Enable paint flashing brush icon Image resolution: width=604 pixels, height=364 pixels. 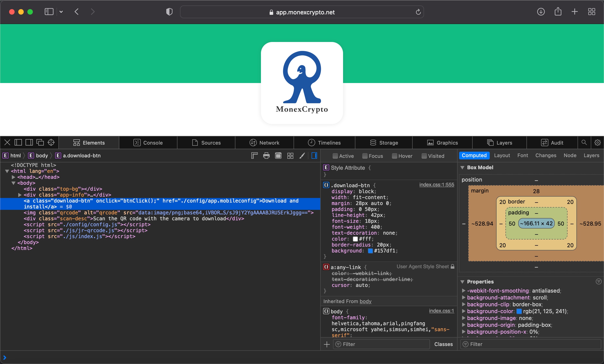pyautogui.click(x=302, y=156)
